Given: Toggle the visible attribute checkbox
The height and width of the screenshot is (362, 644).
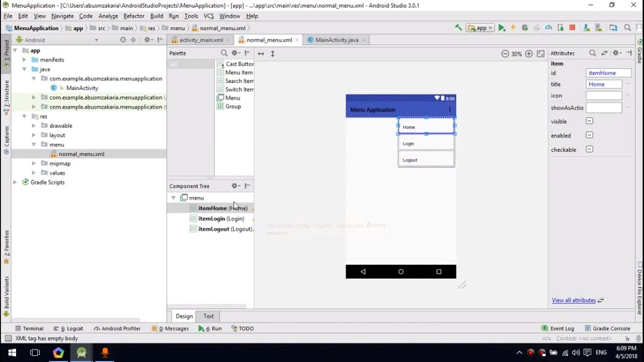Looking at the screenshot, I should [589, 121].
